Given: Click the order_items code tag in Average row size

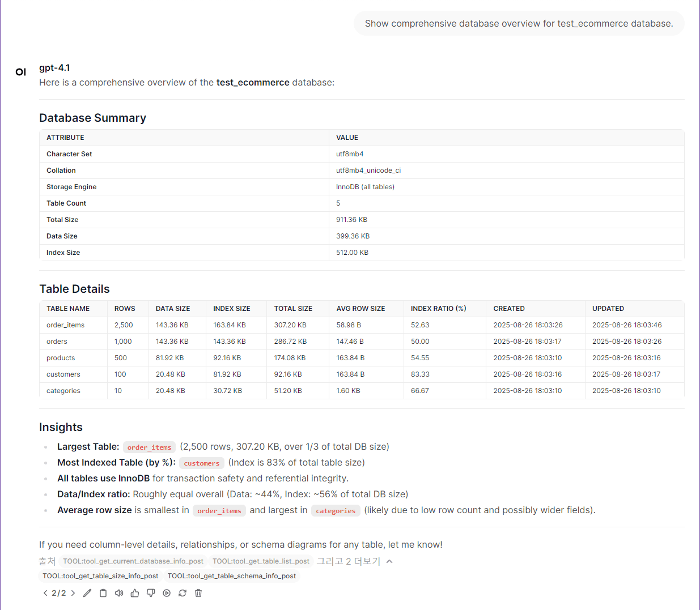Looking at the screenshot, I should [x=219, y=511].
